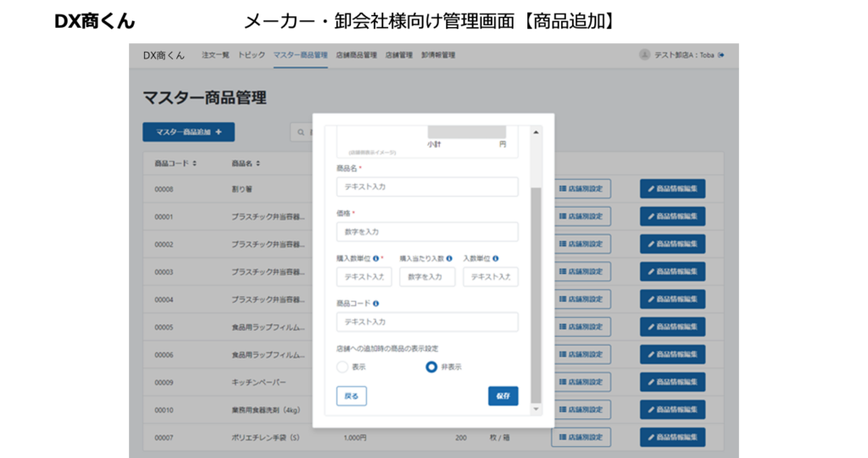Click info icon beside 入数単位 label

pos(495,258)
